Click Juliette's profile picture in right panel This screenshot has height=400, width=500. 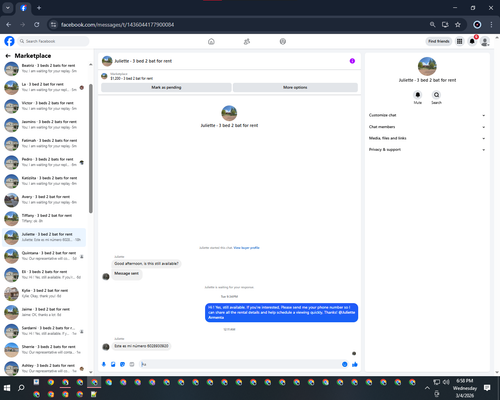[427, 66]
